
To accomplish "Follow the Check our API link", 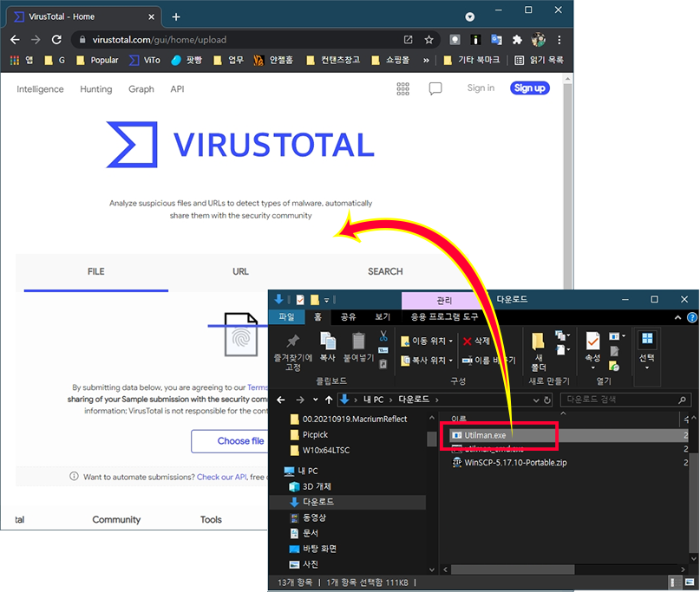I will pos(221,477).
